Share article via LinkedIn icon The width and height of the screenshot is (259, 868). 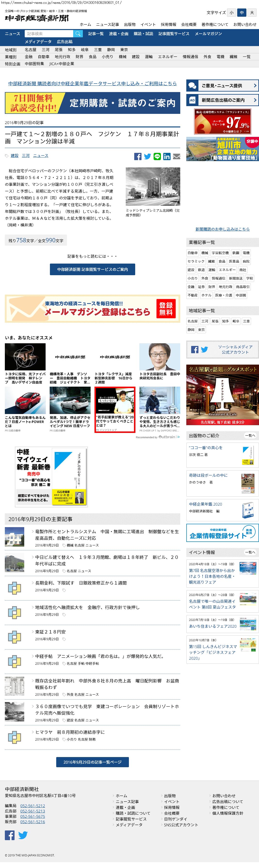coord(167,156)
